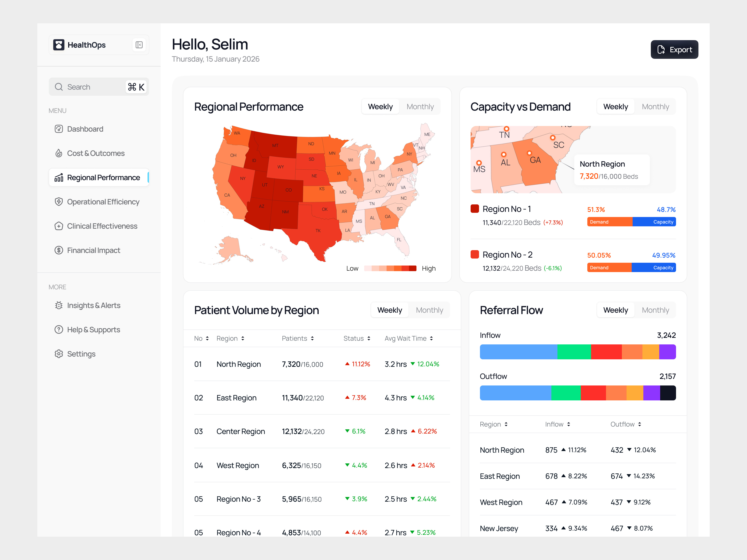Screen dimensions: 747x560
Task: Switch Referral Flow to Monthly
Action: click(655, 310)
